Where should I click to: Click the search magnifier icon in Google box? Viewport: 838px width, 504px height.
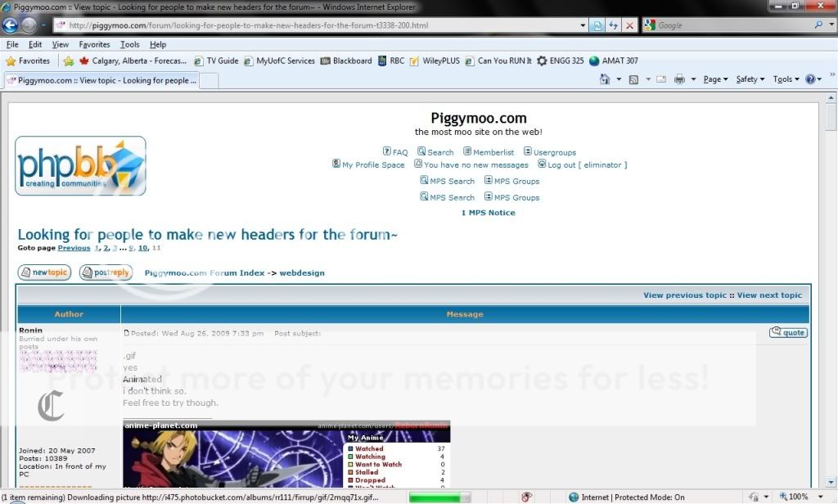(818, 25)
